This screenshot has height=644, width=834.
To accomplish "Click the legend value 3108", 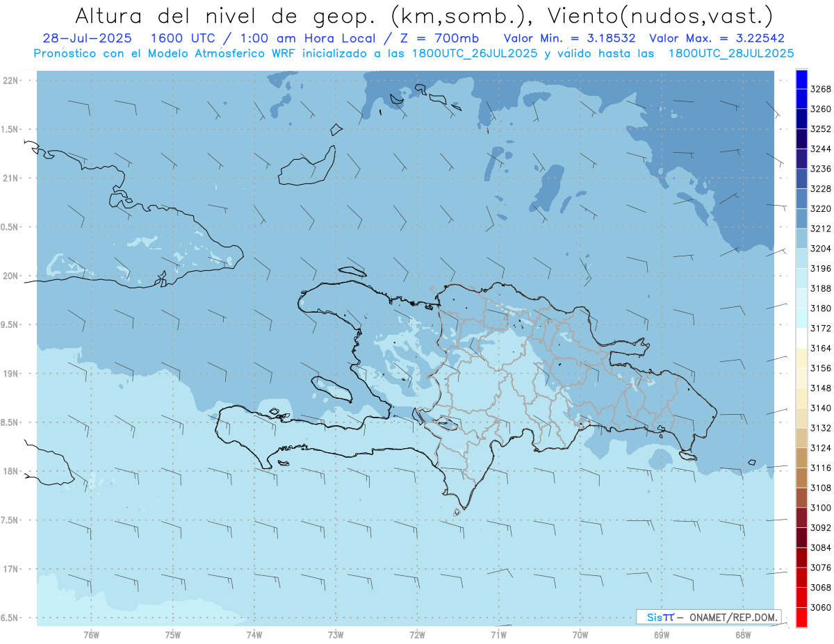I will point(820,488).
